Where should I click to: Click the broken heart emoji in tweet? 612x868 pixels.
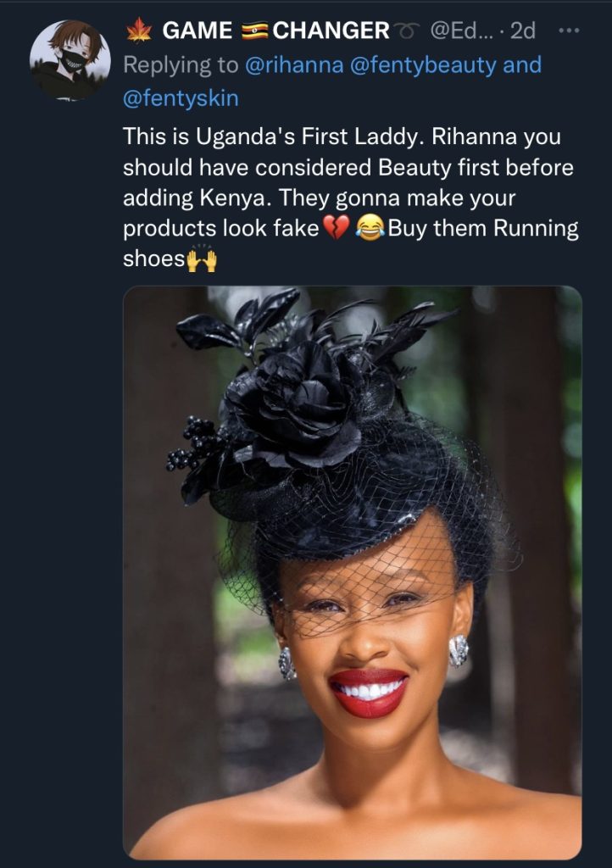pos(336,228)
